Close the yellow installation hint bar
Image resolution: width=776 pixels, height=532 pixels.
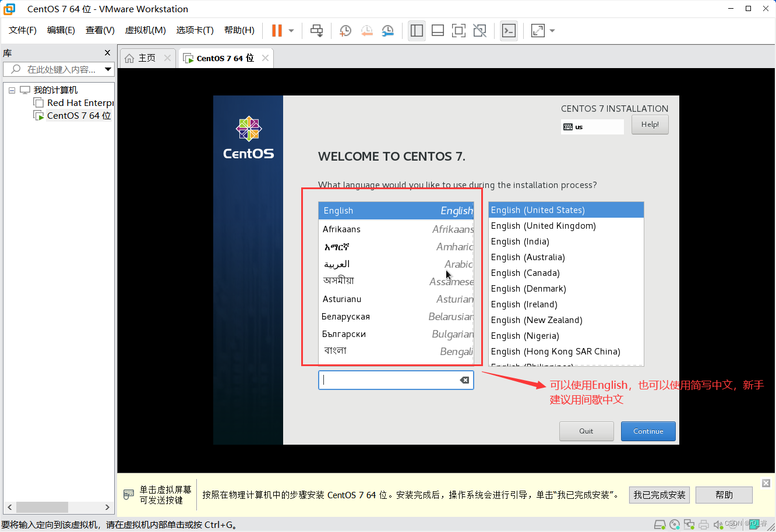pyautogui.click(x=766, y=483)
